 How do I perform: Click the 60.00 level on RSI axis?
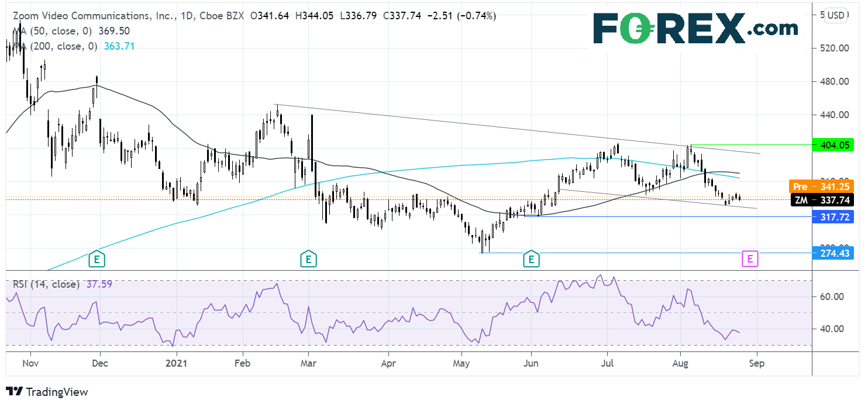832,296
